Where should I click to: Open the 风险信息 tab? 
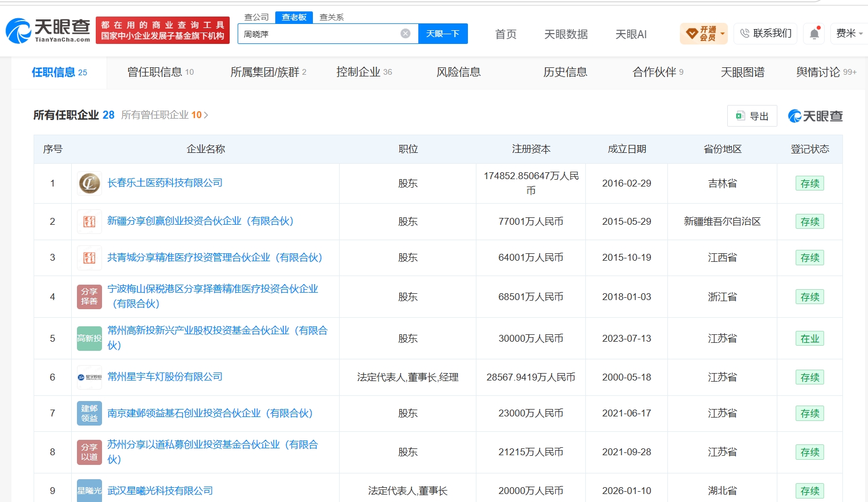(459, 72)
